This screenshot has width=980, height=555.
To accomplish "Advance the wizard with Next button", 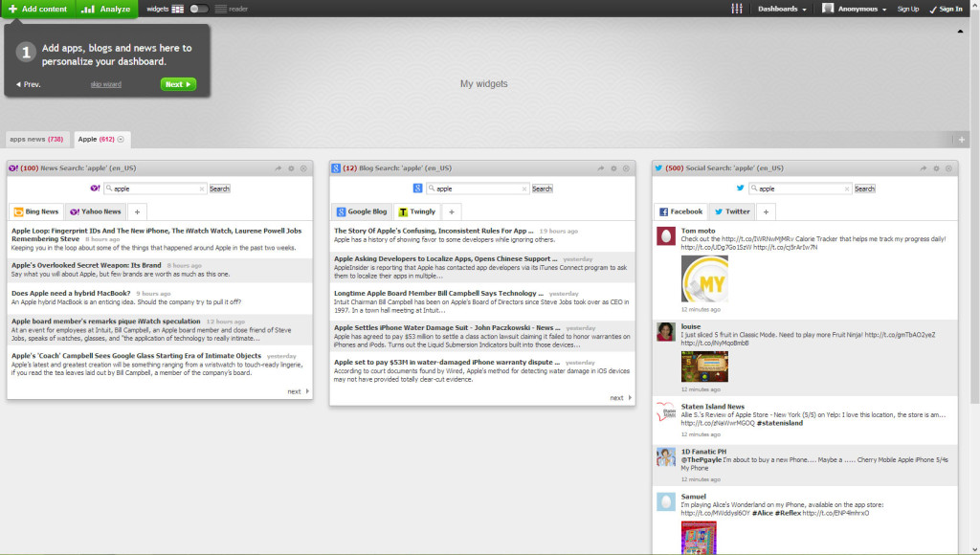I will tap(178, 84).
